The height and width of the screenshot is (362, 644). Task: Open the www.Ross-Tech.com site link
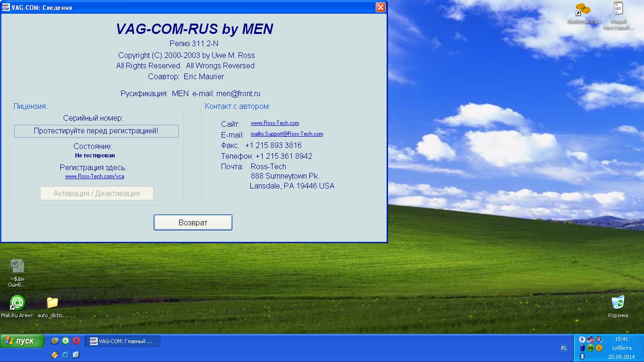pyautogui.click(x=275, y=123)
